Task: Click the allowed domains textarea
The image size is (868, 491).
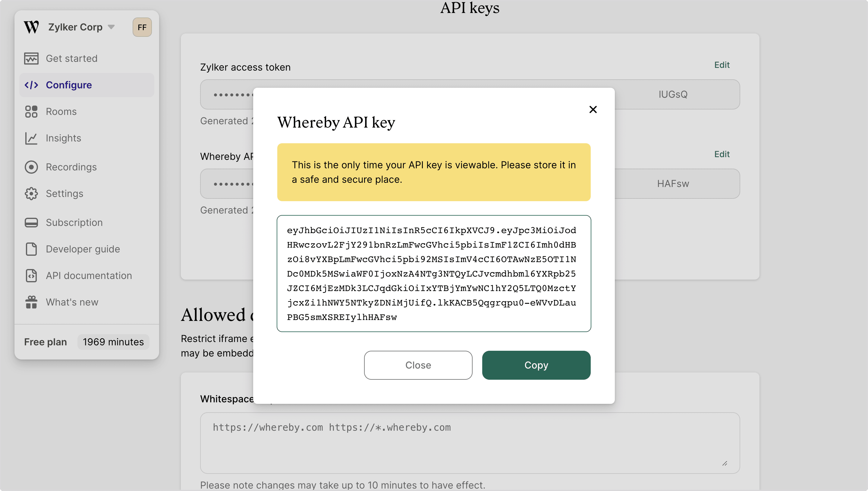Action: [x=470, y=443]
